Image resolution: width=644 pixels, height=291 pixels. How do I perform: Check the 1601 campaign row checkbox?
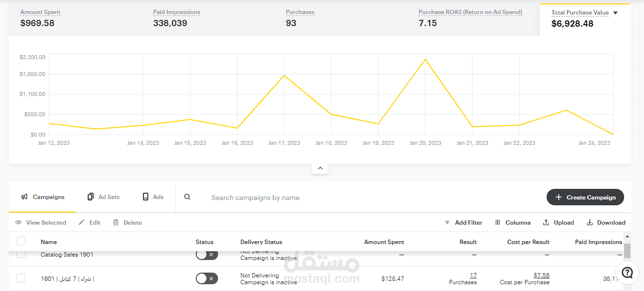pos(21,278)
